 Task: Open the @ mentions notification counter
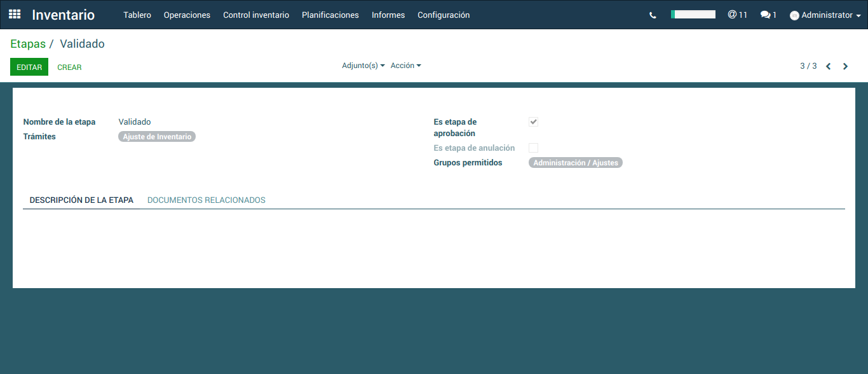[737, 15]
